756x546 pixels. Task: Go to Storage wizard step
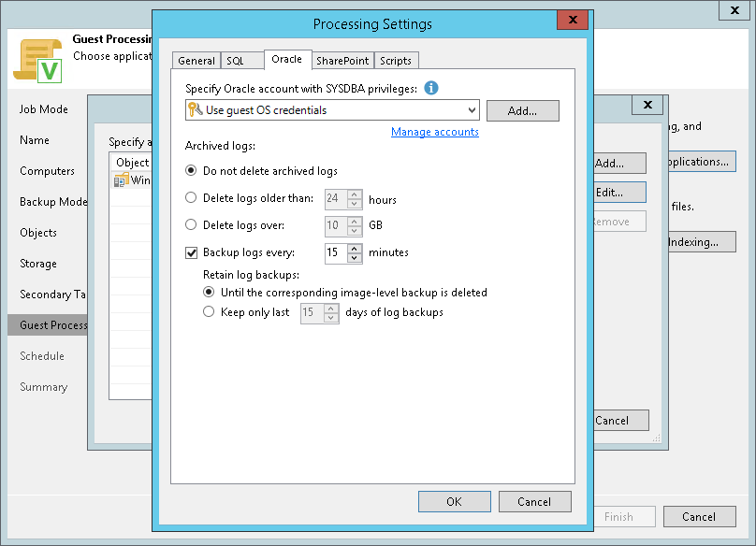pos(38,264)
